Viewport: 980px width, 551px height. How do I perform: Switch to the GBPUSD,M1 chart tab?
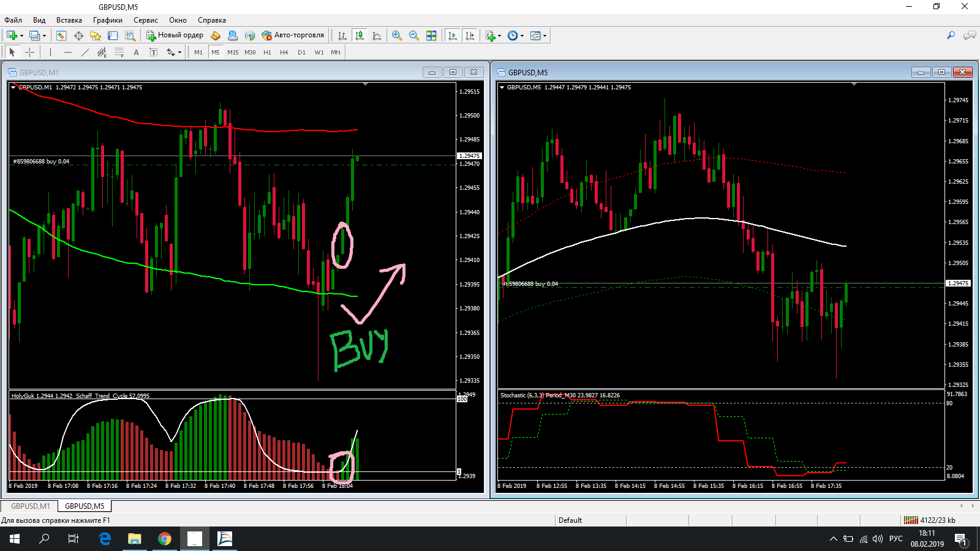pos(30,506)
